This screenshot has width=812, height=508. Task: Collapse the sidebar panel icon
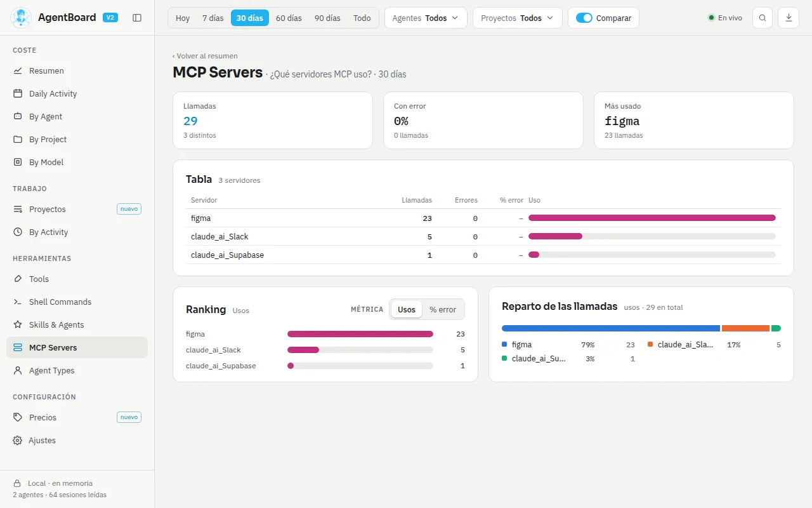pos(137,18)
